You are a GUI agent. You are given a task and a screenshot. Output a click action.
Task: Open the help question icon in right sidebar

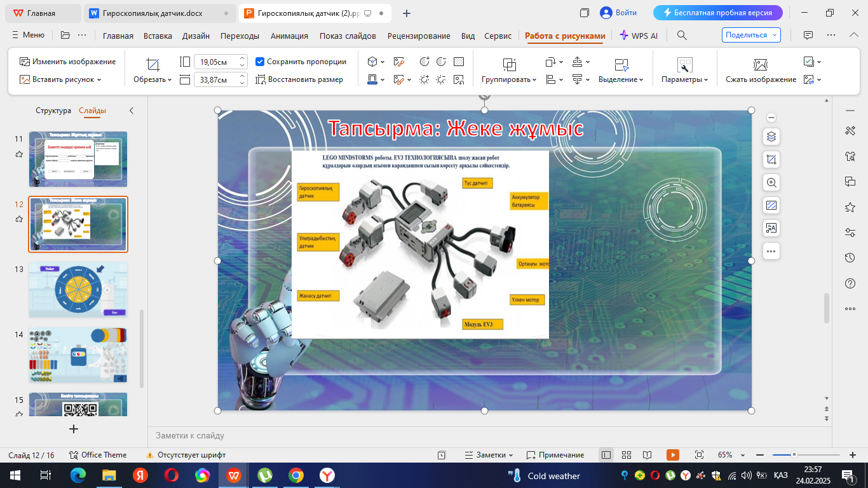click(x=850, y=283)
